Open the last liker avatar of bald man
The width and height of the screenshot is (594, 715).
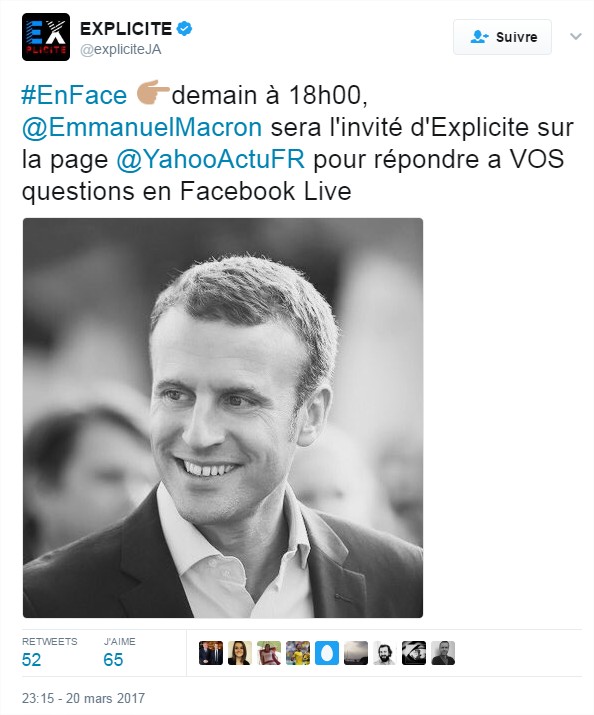point(443,653)
